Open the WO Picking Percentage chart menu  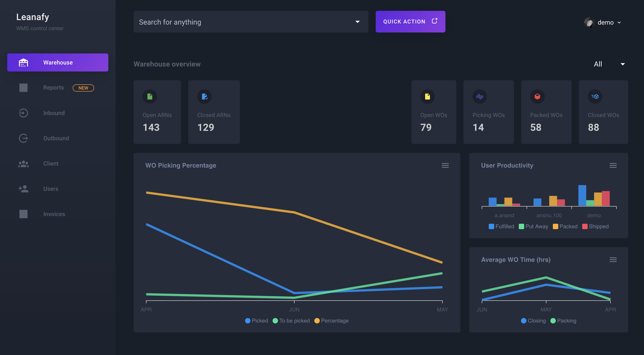pos(445,165)
